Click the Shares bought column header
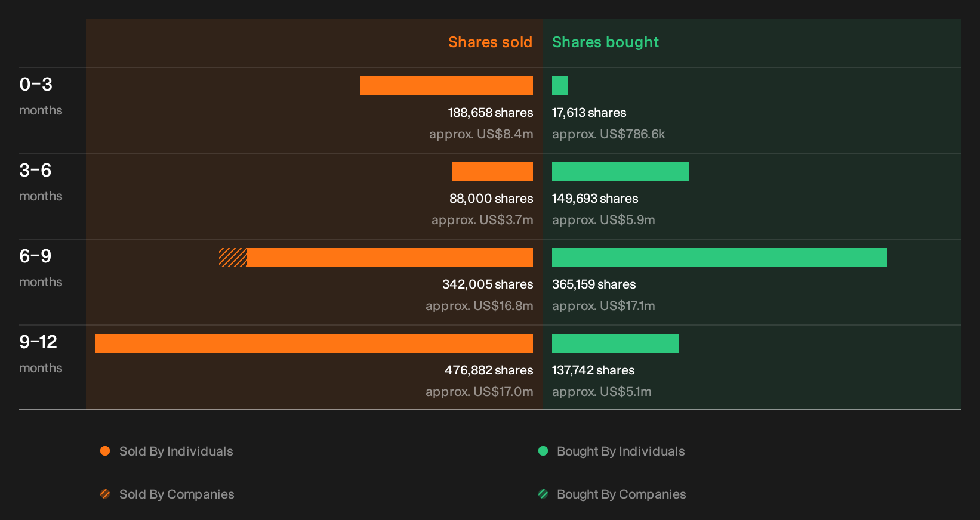The width and height of the screenshot is (980, 520). coord(605,42)
